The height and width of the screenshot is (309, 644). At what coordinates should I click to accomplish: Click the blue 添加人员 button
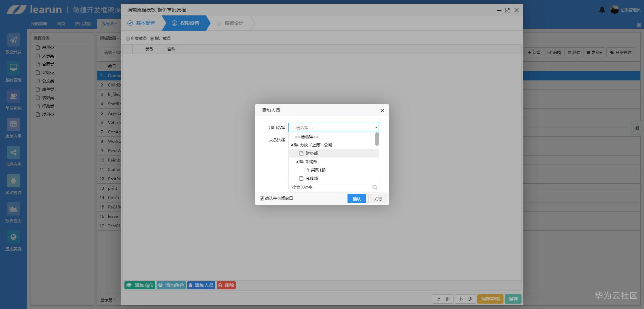[201, 285]
